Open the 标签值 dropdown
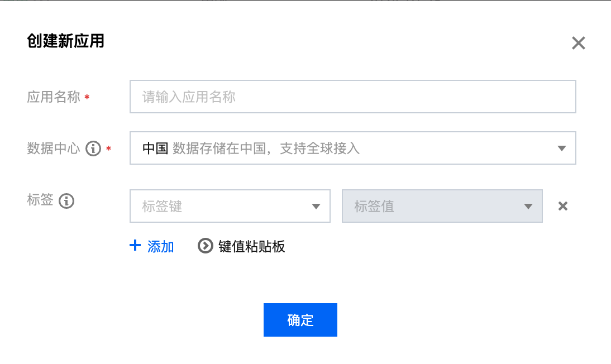The image size is (611, 364). click(x=436, y=206)
